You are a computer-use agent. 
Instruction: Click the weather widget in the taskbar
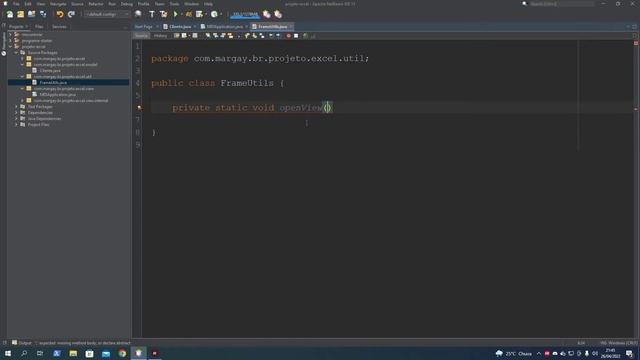pyautogui.click(x=514, y=353)
